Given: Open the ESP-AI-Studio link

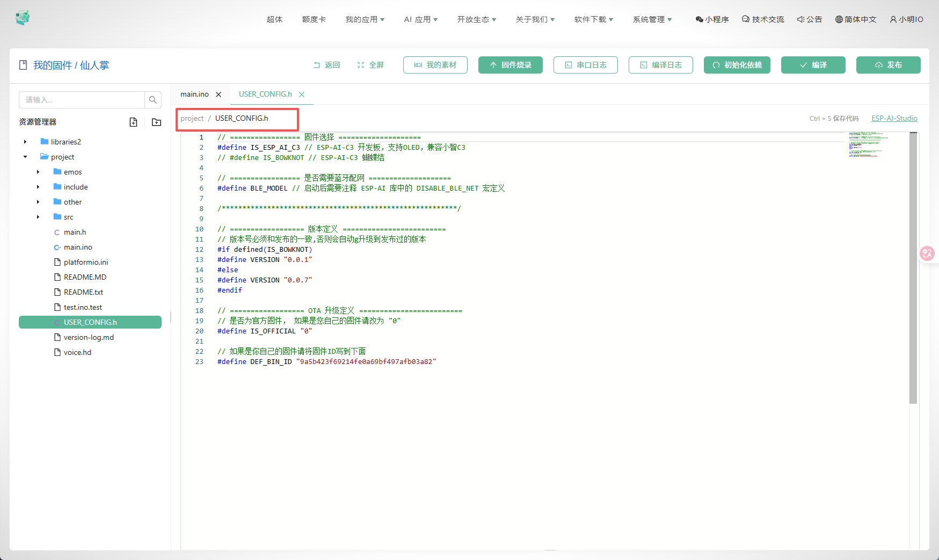Looking at the screenshot, I should point(894,118).
